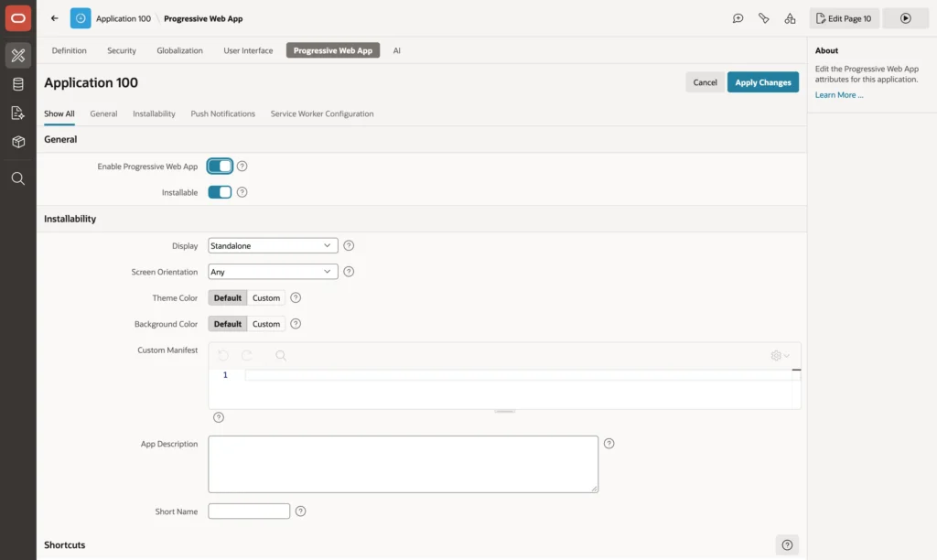Click the Apply Changes button
The image size is (937, 560).
tap(763, 82)
